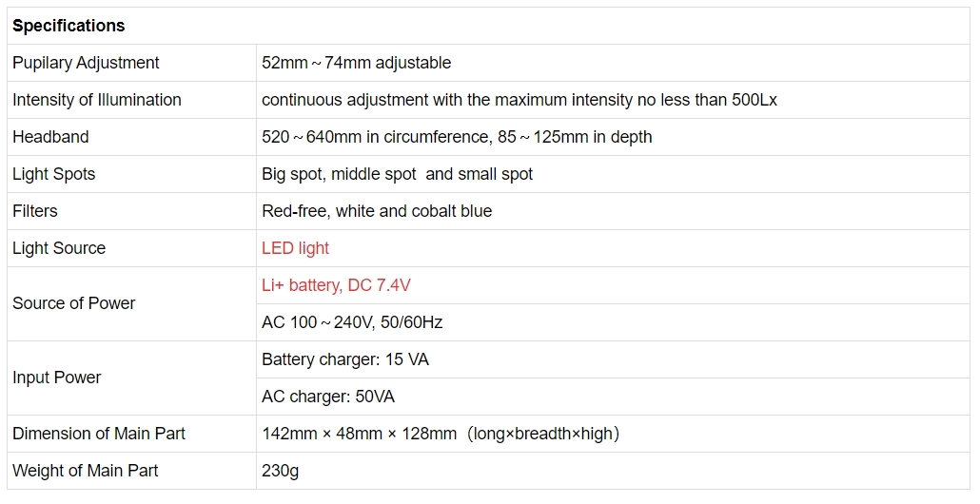Click the Big spot, middle spot value

click(397, 174)
